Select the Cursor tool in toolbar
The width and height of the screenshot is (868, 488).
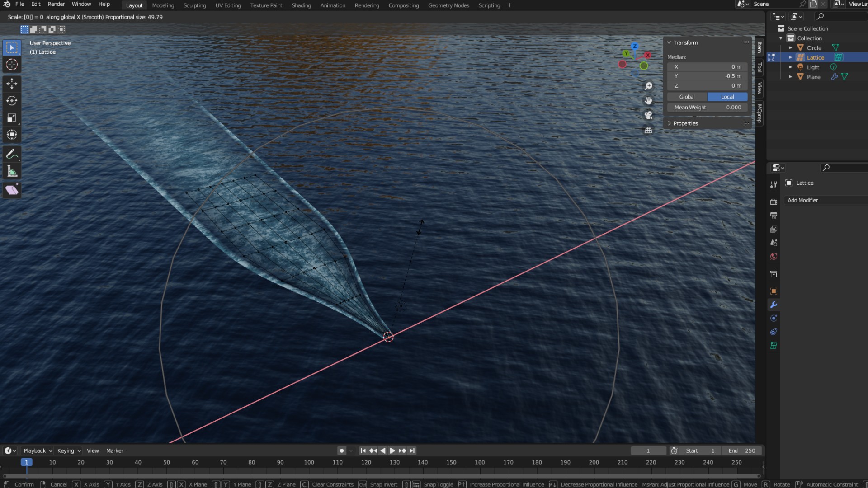12,65
